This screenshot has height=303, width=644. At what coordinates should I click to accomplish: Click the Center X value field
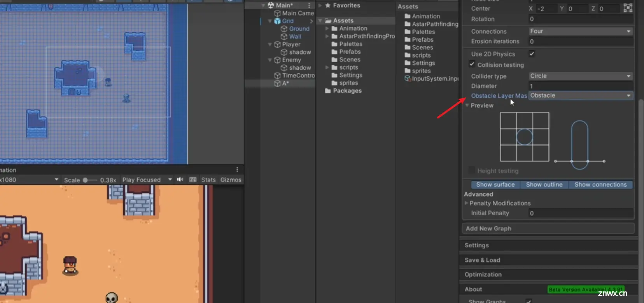click(546, 9)
